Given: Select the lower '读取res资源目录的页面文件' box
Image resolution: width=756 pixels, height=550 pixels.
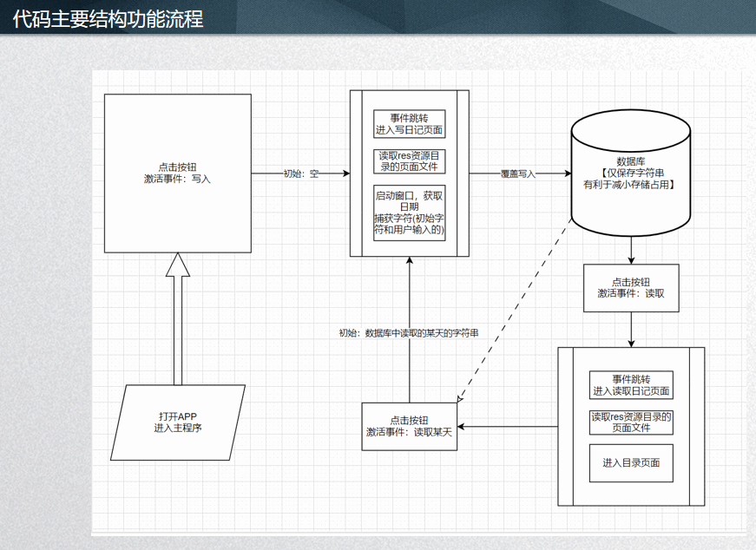Looking at the screenshot, I should 631,422.
